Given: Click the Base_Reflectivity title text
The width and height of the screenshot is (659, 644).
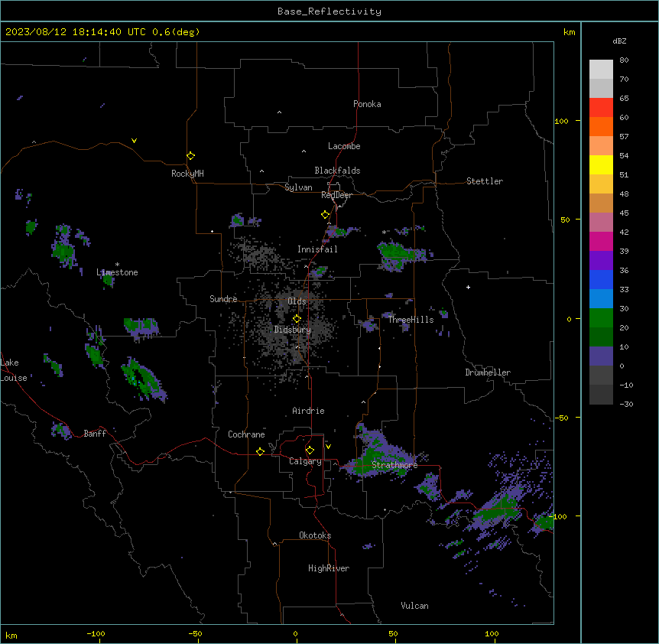Looking at the screenshot, I should pyautogui.click(x=329, y=11).
